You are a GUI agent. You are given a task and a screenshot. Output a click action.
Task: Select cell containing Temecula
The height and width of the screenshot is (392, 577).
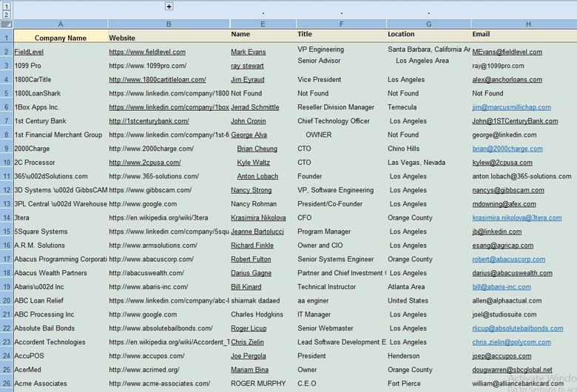(429, 107)
